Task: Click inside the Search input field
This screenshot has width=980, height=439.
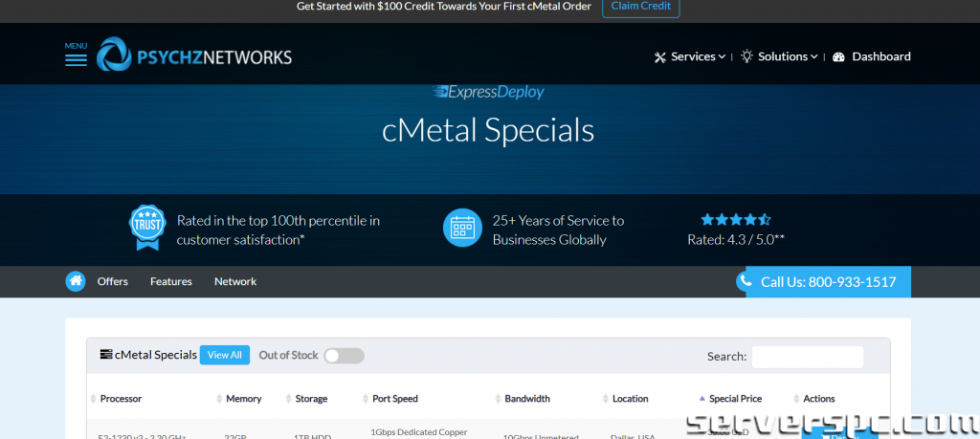Action: tap(807, 357)
